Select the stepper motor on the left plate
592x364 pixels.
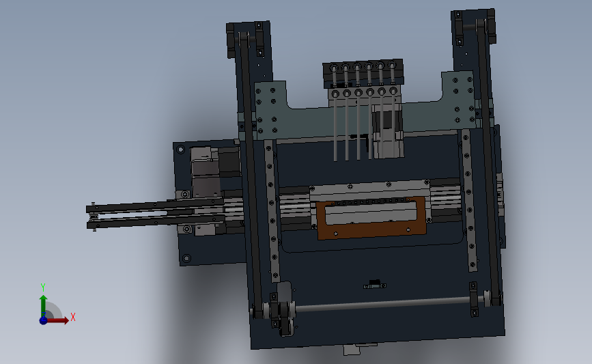(206, 172)
